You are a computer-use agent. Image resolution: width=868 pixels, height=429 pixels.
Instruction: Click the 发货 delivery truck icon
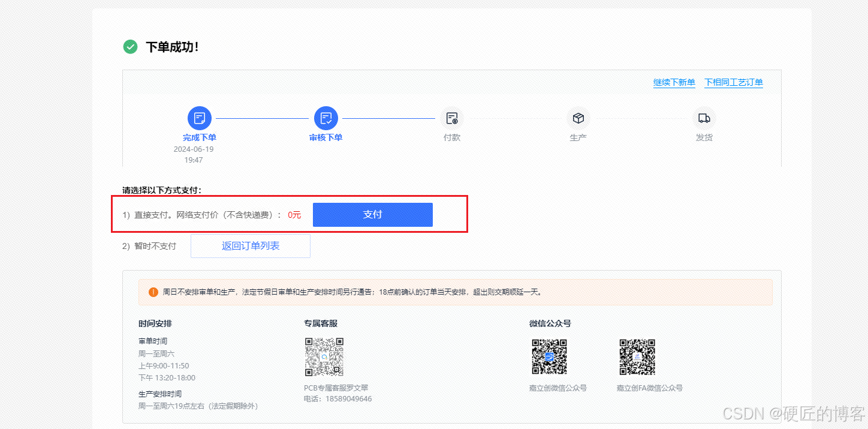704,118
